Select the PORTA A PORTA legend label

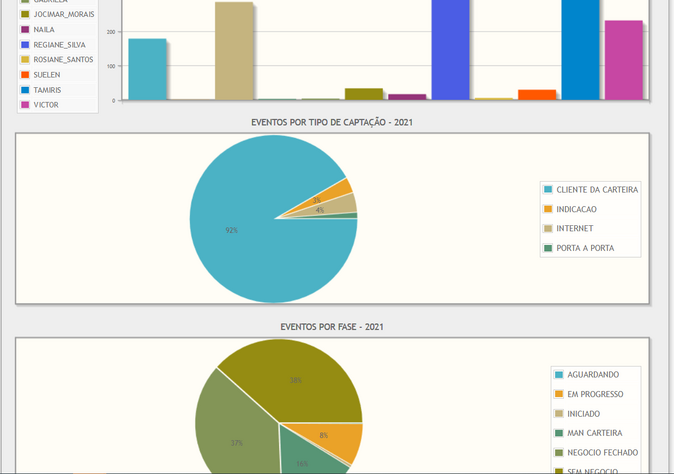click(x=585, y=248)
